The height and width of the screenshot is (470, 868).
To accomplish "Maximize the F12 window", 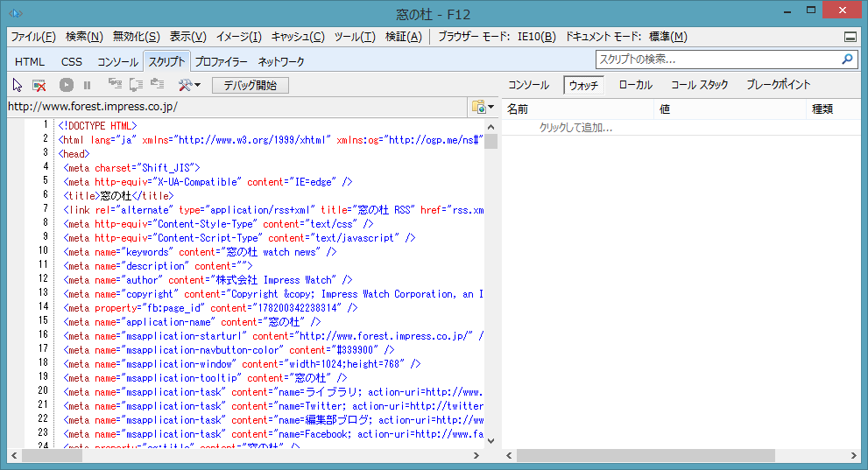I will (811, 11).
